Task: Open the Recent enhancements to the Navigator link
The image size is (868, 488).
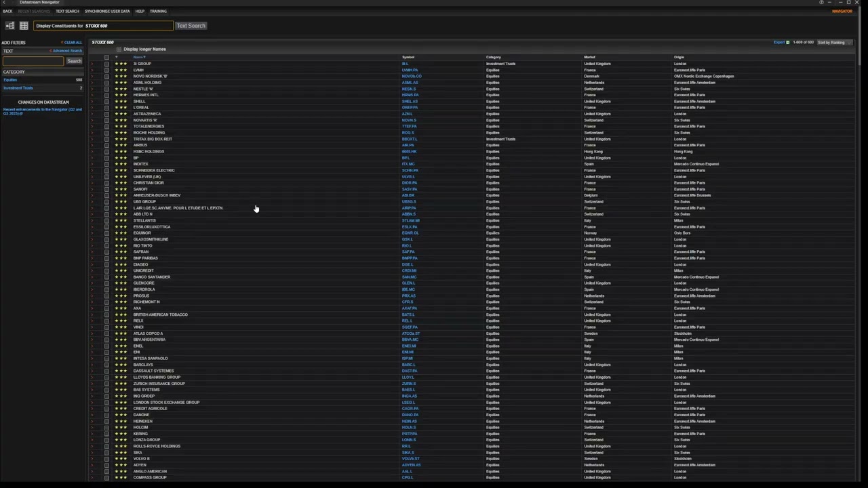Action: [x=42, y=111]
